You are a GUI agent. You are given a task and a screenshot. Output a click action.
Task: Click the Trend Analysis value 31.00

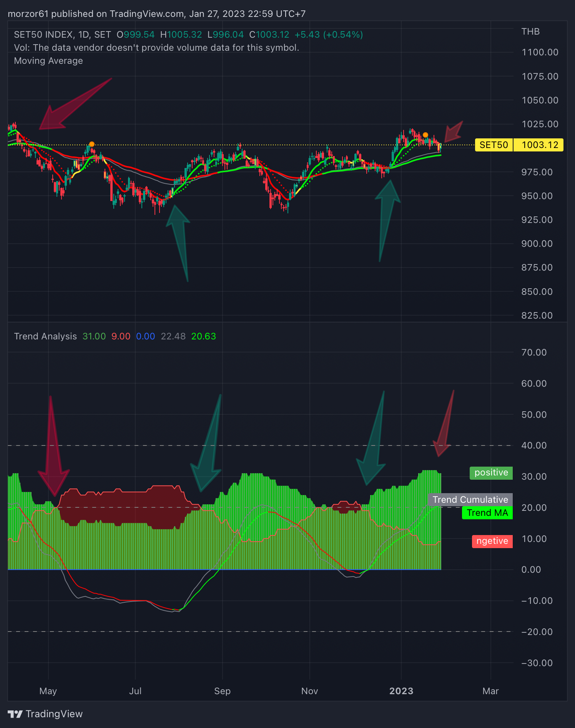pyautogui.click(x=94, y=336)
